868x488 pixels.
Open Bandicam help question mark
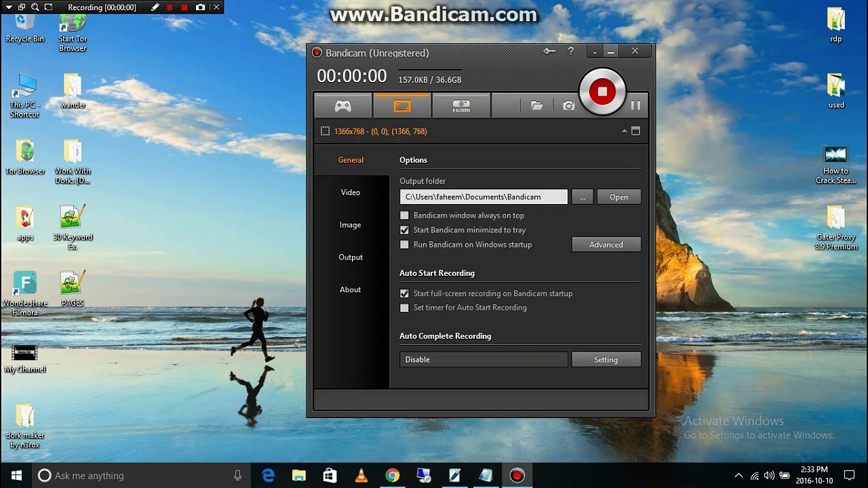point(571,52)
